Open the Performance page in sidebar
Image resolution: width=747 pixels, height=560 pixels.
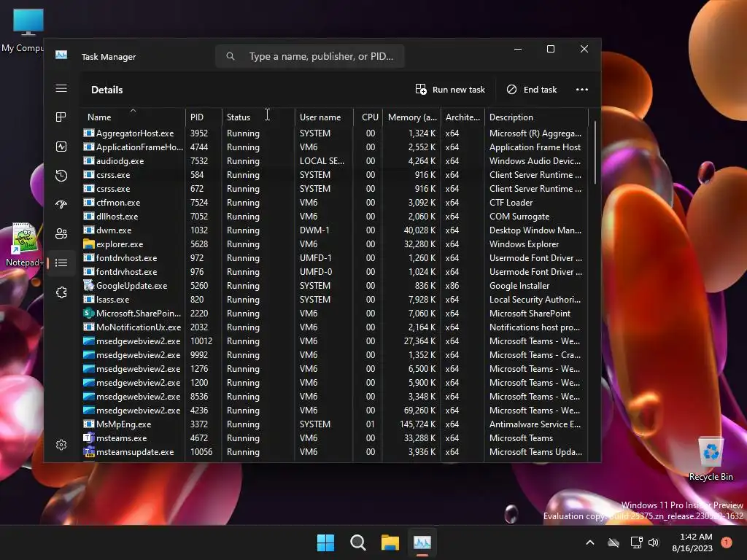pyautogui.click(x=61, y=147)
